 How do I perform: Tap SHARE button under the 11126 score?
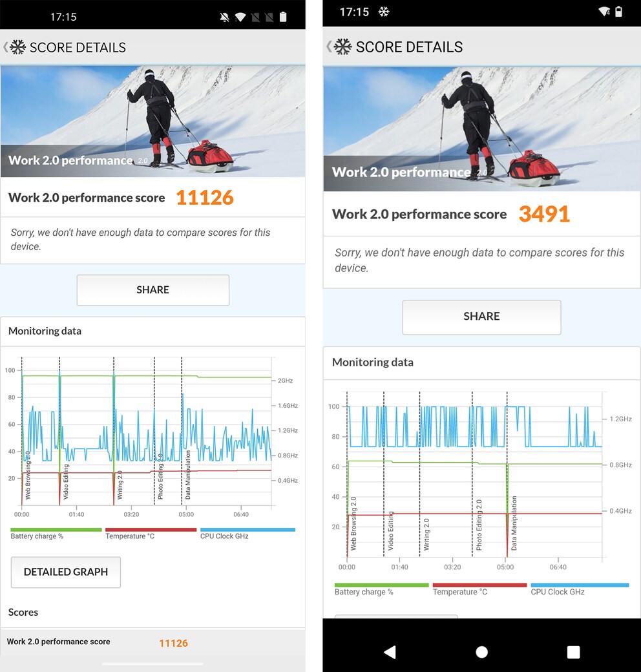pyautogui.click(x=153, y=290)
